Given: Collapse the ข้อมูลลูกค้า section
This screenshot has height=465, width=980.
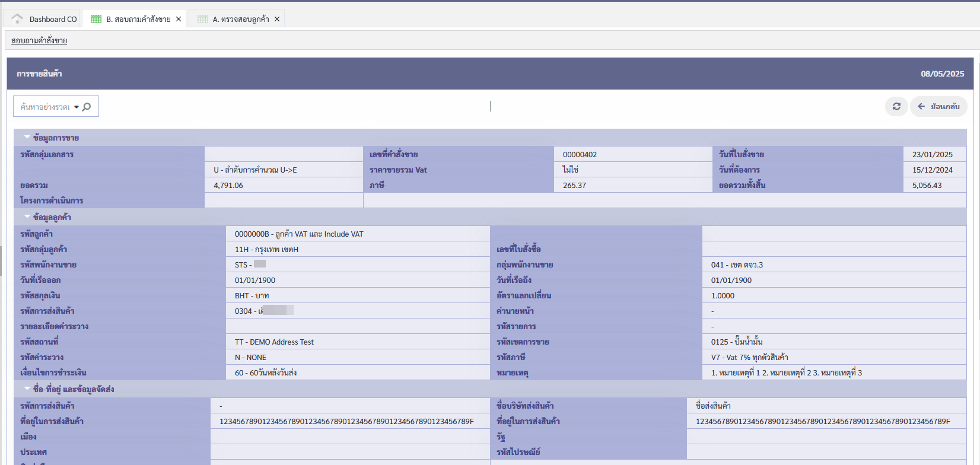Looking at the screenshot, I should pyautogui.click(x=27, y=216).
